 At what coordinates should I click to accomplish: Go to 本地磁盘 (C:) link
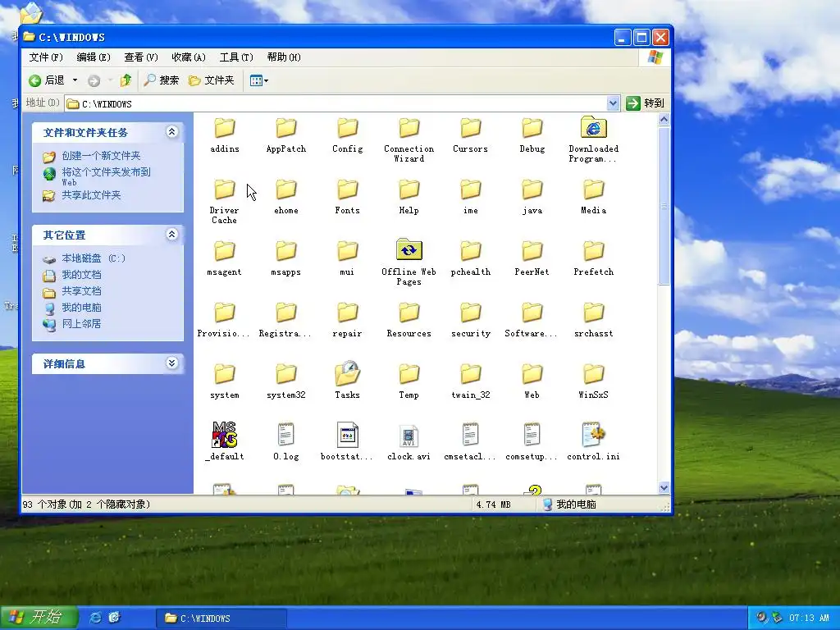[94, 258]
